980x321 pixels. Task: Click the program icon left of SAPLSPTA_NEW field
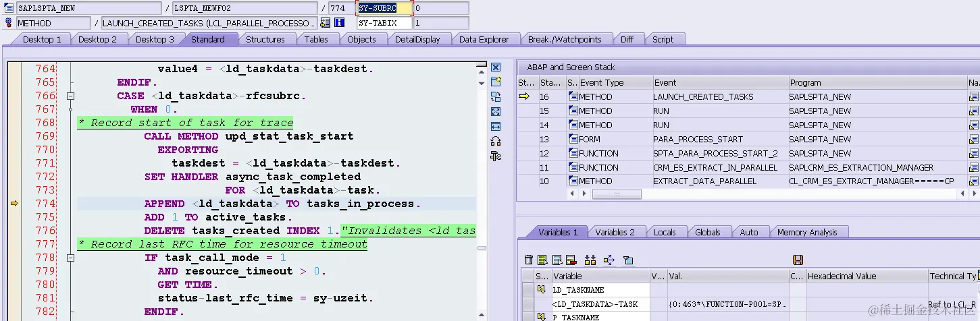pyautogui.click(x=9, y=8)
